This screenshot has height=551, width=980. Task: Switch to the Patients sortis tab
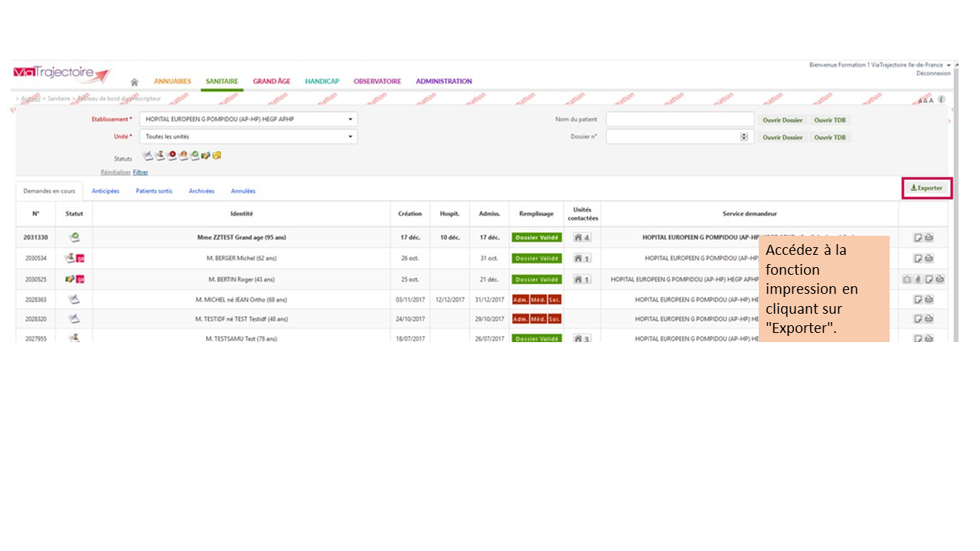(x=154, y=191)
